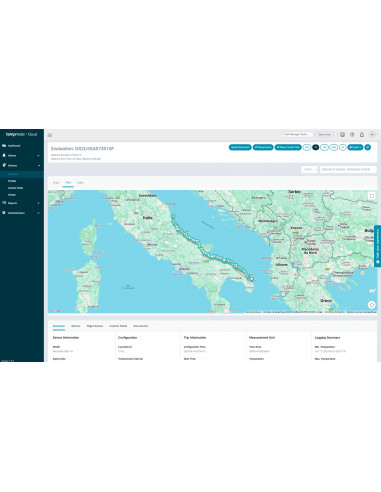This screenshot has height=492, width=381.
Task: Click the Share Device button
Action: pyautogui.click(x=263, y=147)
